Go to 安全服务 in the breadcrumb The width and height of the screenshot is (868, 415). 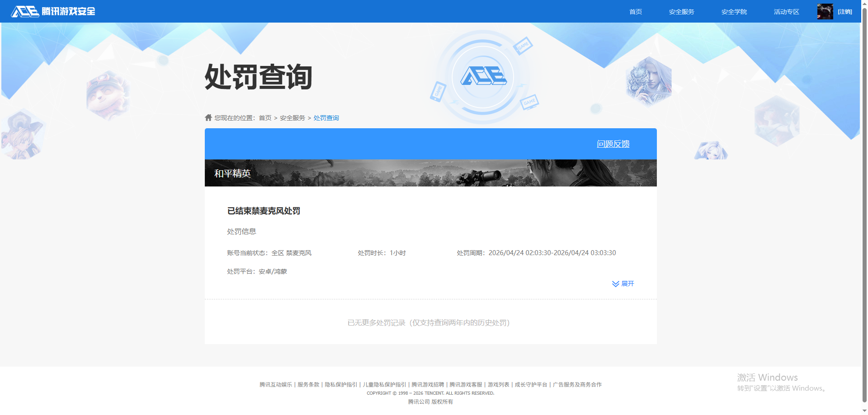292,118
